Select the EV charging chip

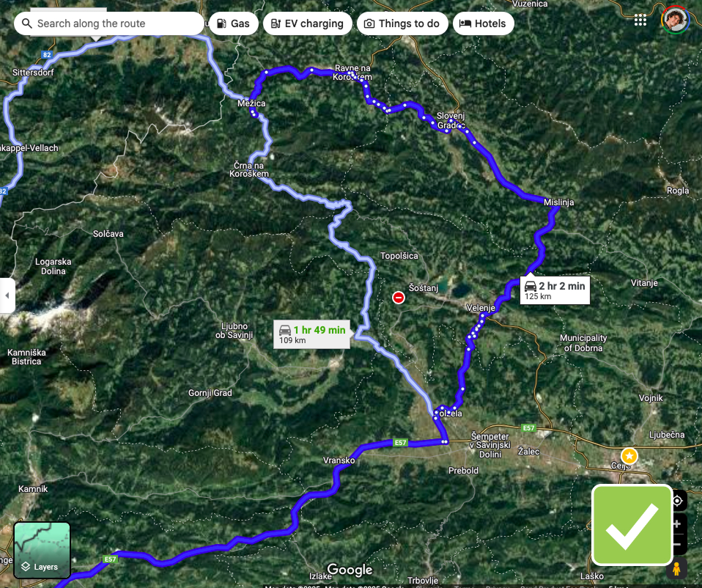pyautogui.click(x=308, y=23)
